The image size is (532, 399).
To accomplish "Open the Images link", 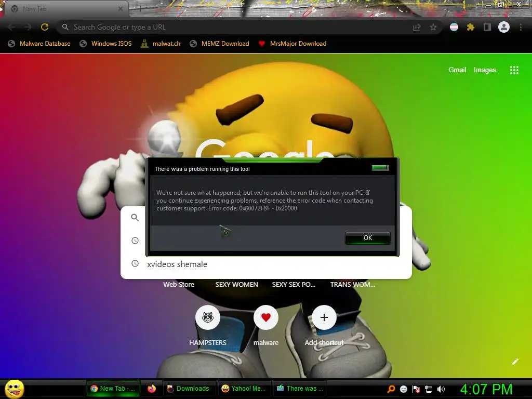I will 485,70.
